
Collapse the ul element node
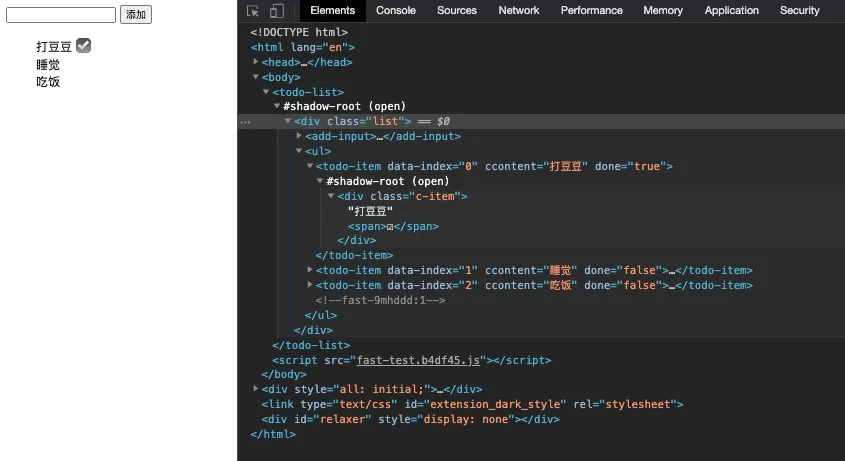pos(299,151)
